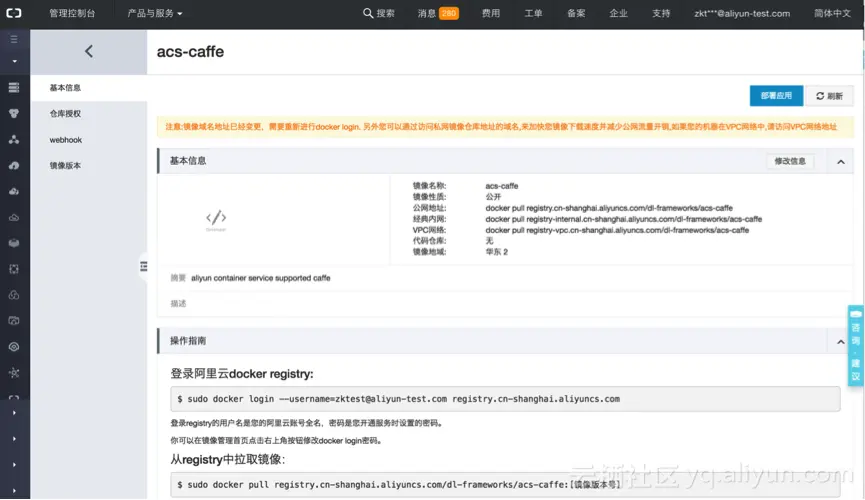865x500 pixels.
Task: Collapse the 基本信息 panel with its chevron
Action: pos(841,162)
